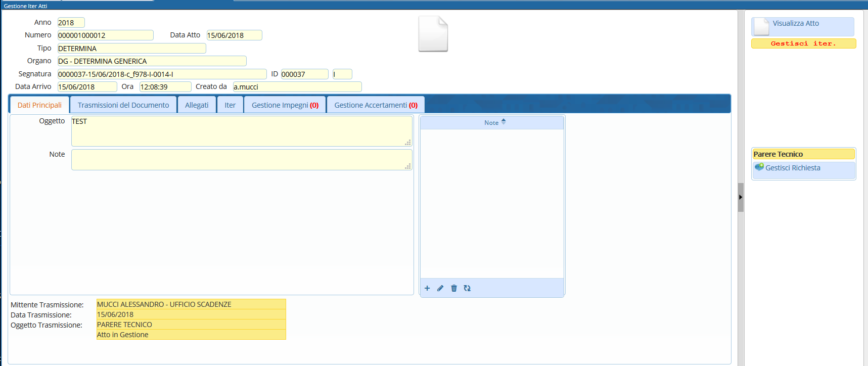Click the Gestisci Richiesta speech bubble icon
The image size is (868, 366).
coord(759,167)
